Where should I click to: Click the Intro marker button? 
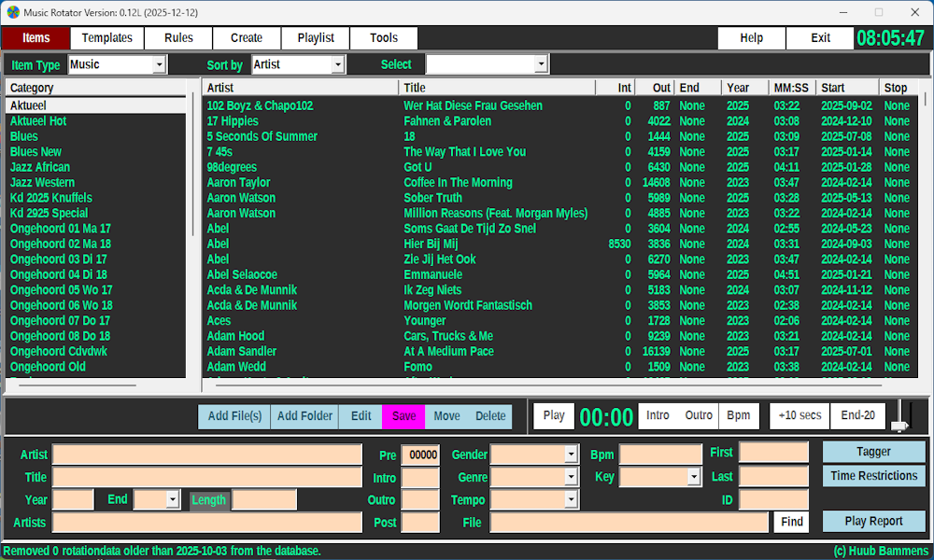tap(658, 415)
